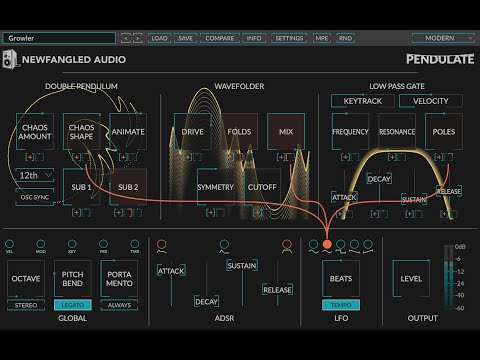480x360 pixels.
Task: Open the INFO menu item
Action: [254, 38]
